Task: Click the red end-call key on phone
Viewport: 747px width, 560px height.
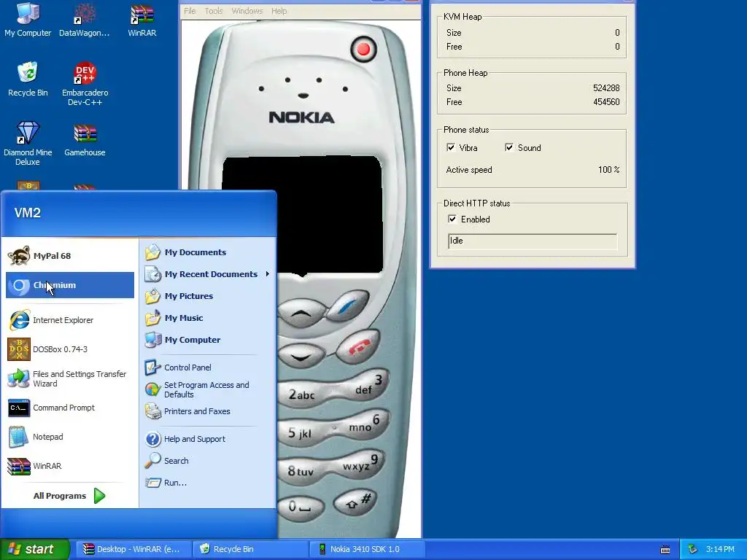Action: click(357, 346)
